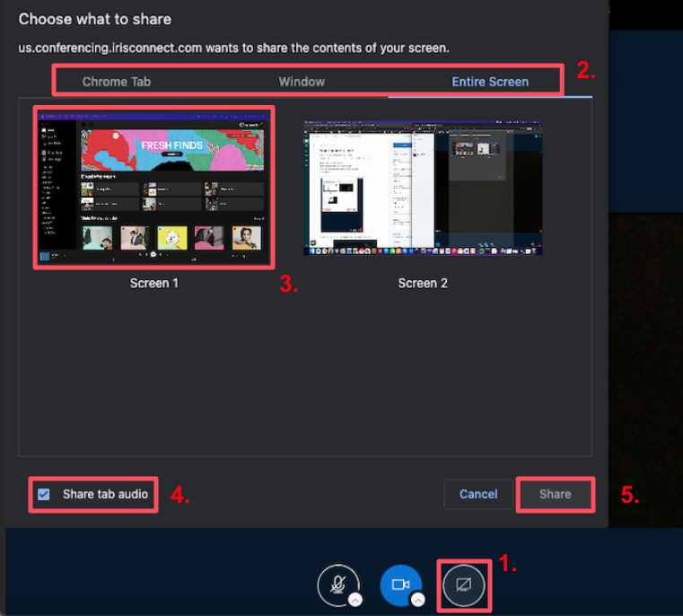The image size is (683, 616).
Task: Click the Screen 2 label
Action: coord(423,284)
